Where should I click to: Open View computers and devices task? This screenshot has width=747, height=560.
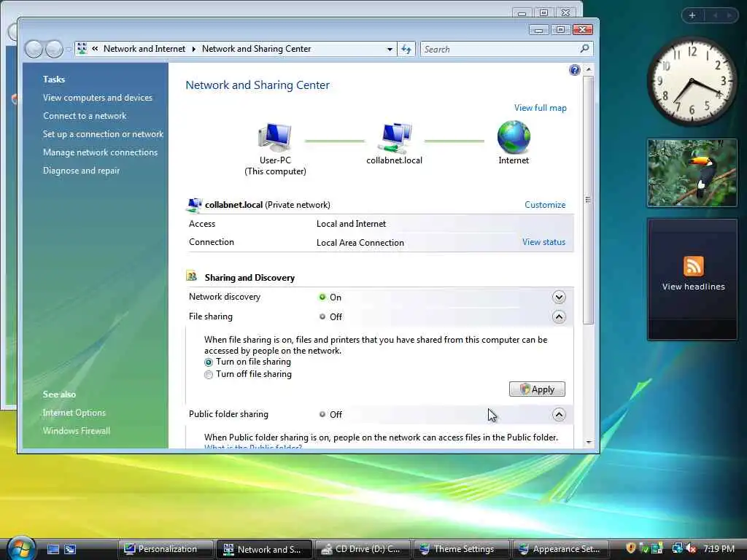pos(98,98)
